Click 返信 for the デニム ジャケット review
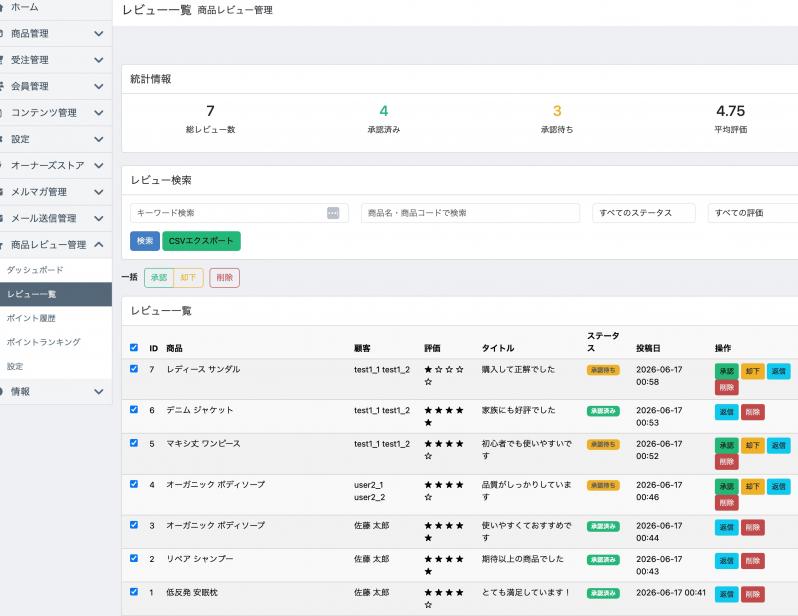 point(727,412)
